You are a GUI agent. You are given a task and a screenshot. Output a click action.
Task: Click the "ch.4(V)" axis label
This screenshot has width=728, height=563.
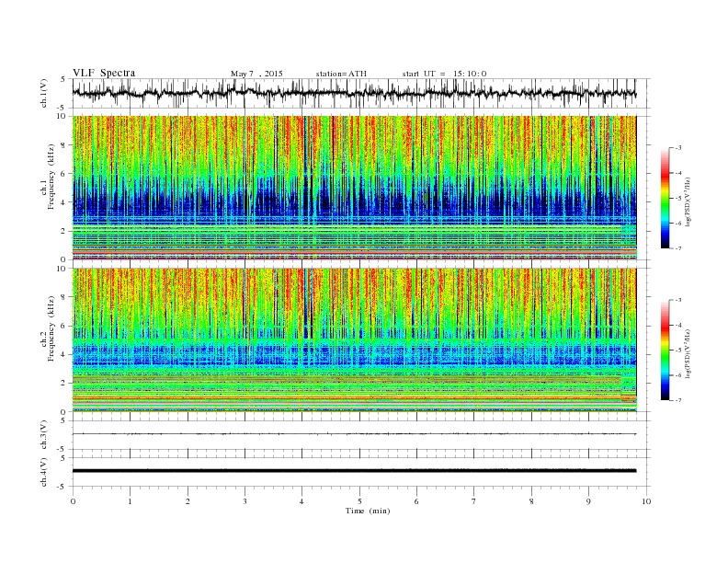[x=44, y=472]
